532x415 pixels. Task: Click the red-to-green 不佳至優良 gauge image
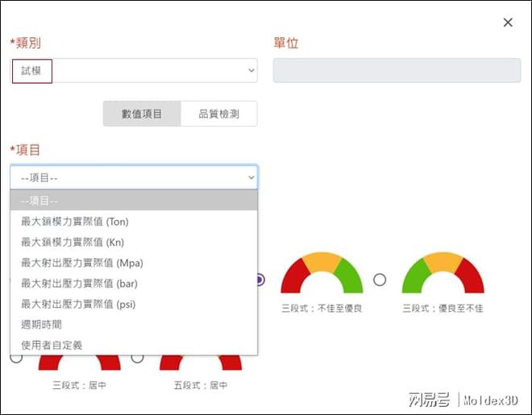pos(322,272)
